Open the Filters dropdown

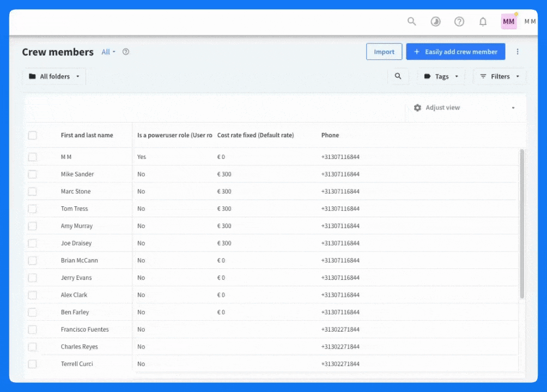pos(500,76)
